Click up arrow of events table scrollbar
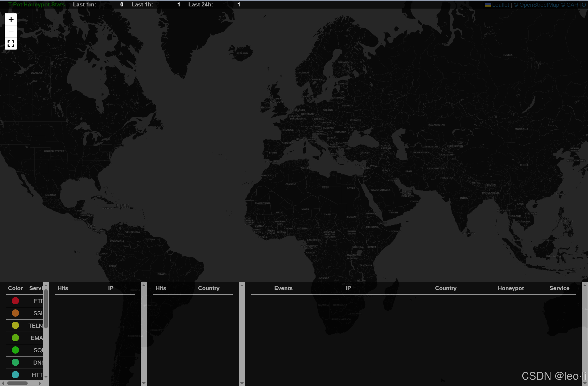Viewport: 588px width, 386px height. coord(585,285)
